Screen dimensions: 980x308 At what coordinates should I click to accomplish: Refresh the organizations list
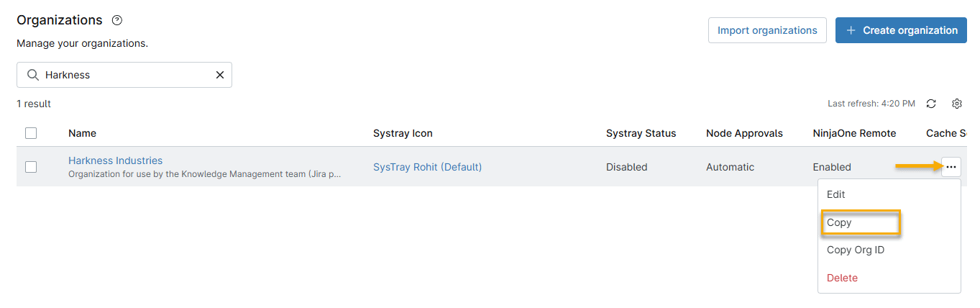(x=931, y=104)
